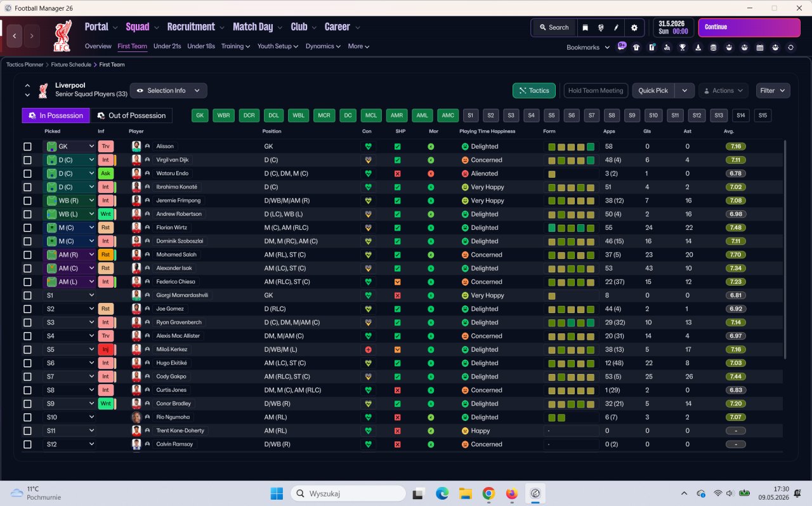Viewport: 812px width, 506px height.
Task: Click the Quick Pick button
Action: (653, 91)
